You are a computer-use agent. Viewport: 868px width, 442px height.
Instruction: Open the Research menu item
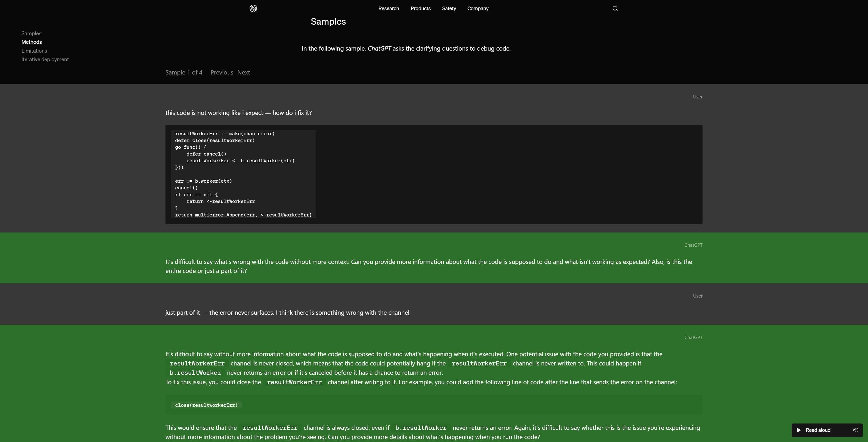(389, 8)
